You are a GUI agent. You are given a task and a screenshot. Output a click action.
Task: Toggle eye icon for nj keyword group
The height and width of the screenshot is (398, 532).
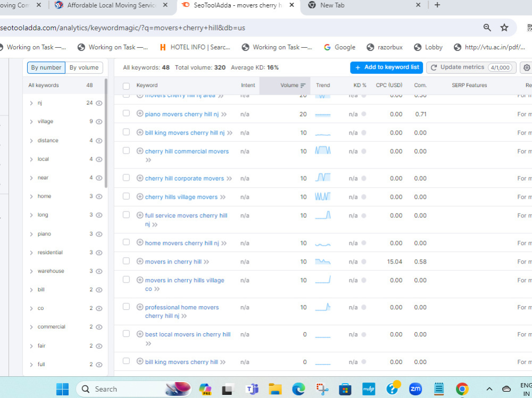99,103
